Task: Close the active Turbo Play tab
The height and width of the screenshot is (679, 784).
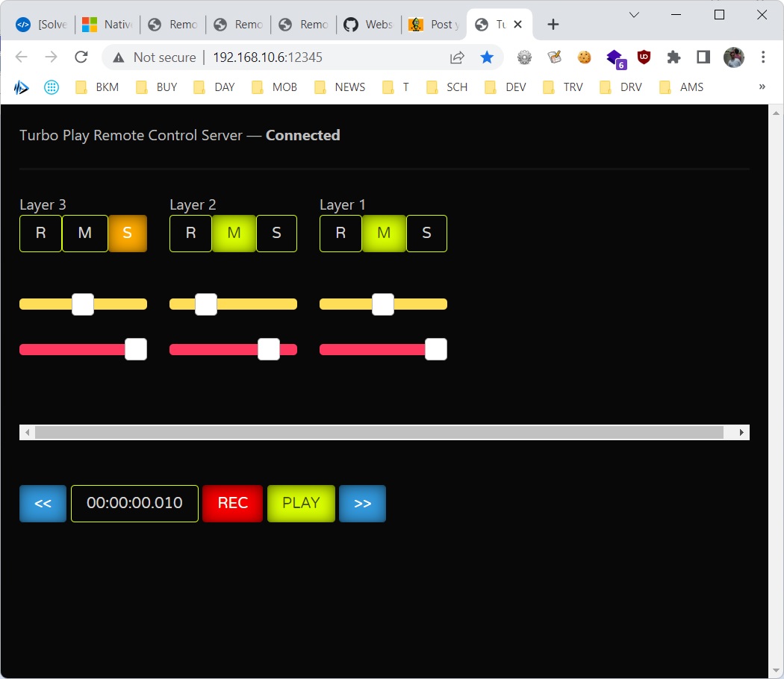Action: tap(518, 24)
